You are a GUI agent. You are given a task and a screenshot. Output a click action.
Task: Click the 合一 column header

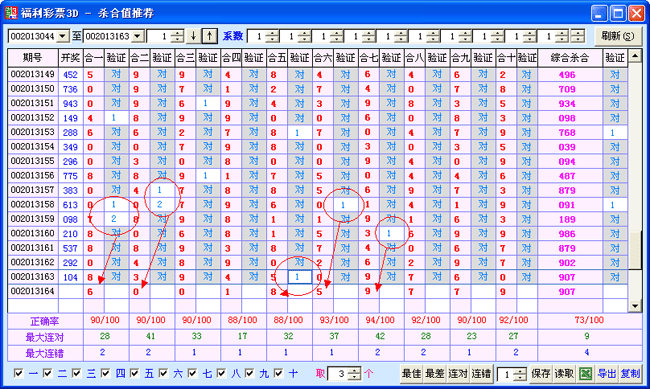click(x=94, y=58)
